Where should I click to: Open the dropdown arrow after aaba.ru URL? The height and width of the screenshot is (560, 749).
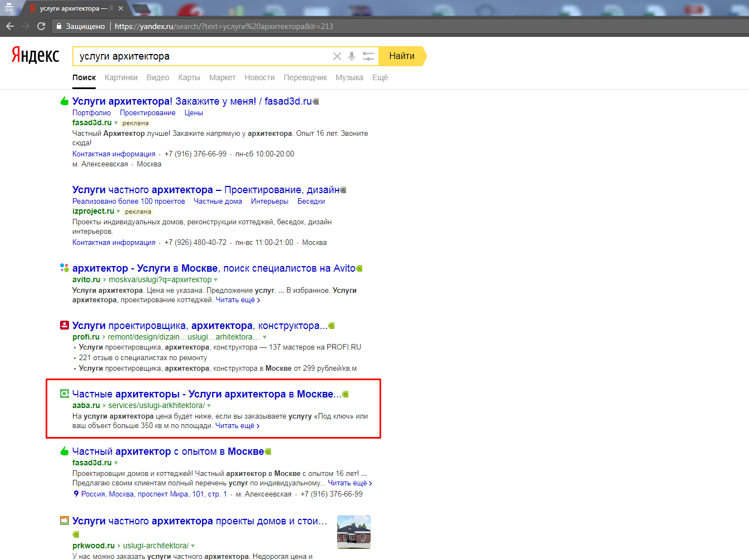209,406
